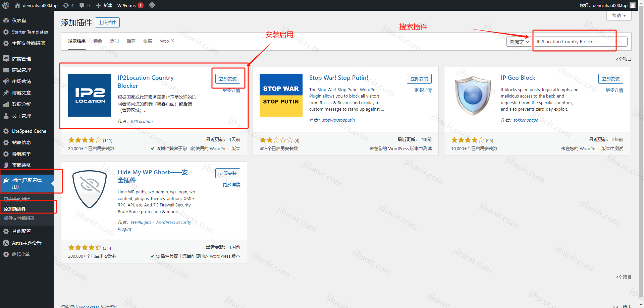Click the IP Geo Block shield icon
Screen dimensions: 644x308
(473, 95)
